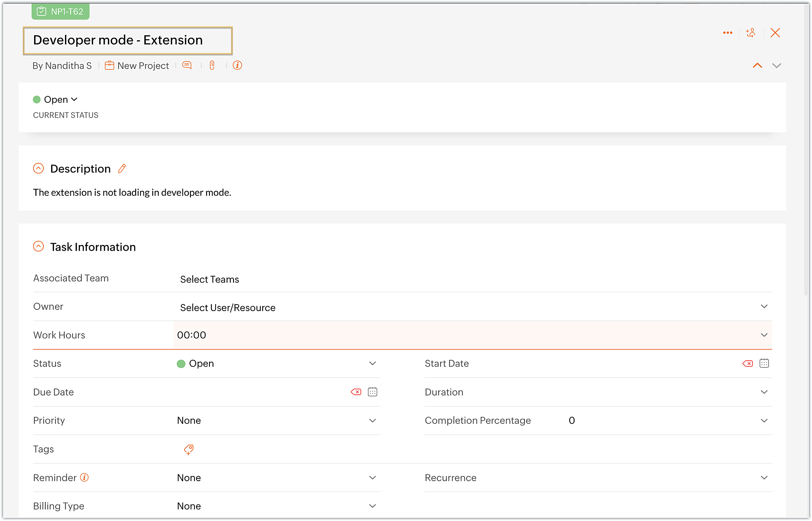Click the add follower user icon
Screen dimensions: 812x521
[751, 33]
